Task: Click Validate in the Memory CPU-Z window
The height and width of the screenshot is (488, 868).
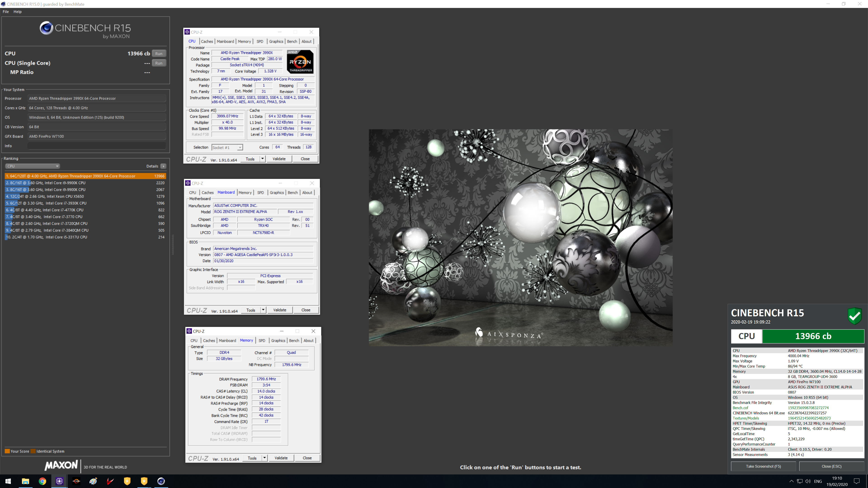Action: pos(281,458)
